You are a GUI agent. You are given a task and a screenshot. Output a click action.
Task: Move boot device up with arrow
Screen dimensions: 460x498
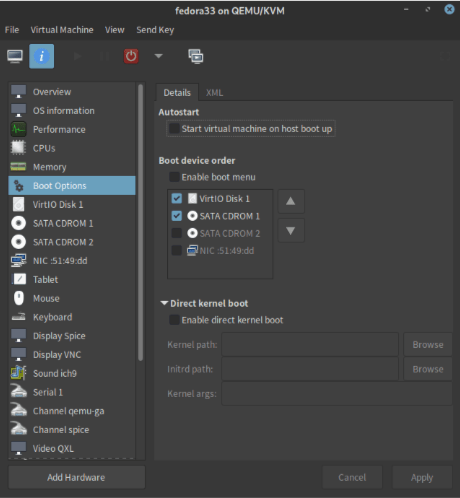pyautogui.click(x=291, y=201)
